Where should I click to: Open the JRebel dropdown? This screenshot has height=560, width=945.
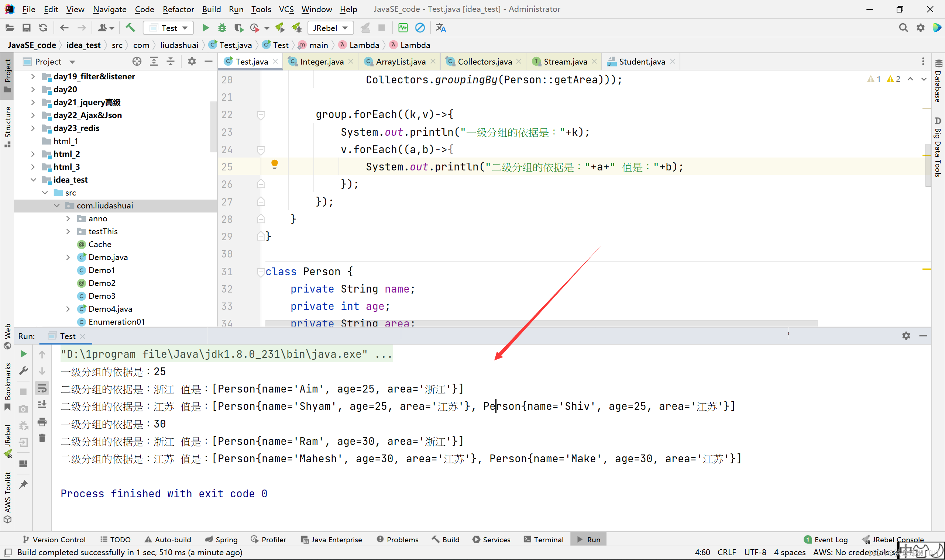(330, 28)
